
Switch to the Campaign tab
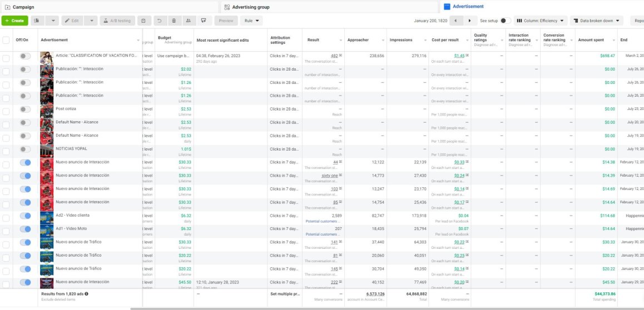point(109,7)
